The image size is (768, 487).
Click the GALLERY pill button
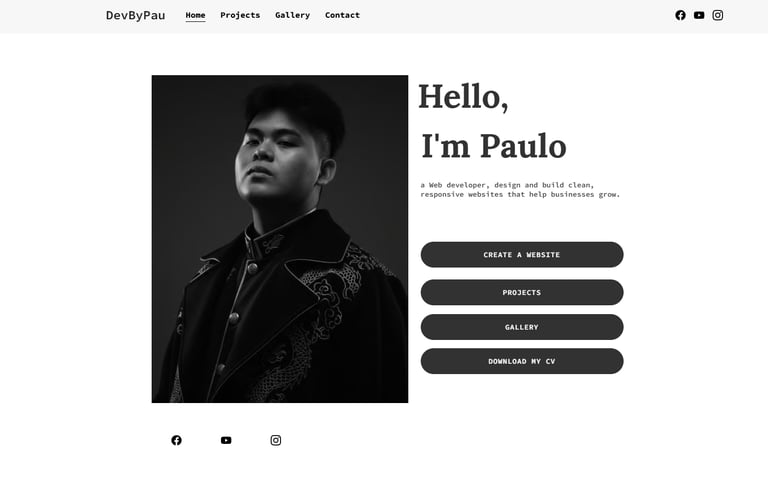coord(522,327)
